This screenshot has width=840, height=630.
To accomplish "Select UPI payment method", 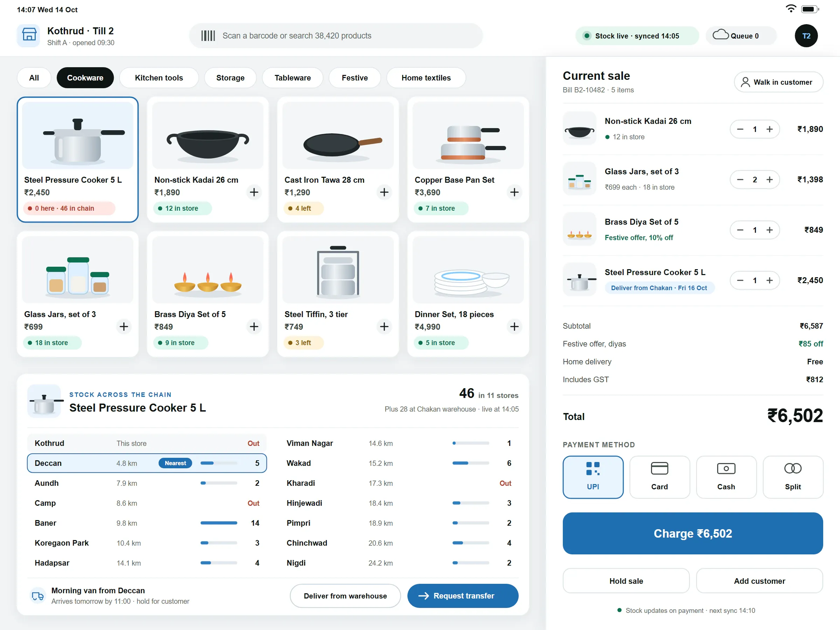I will [x=593, y=477].
